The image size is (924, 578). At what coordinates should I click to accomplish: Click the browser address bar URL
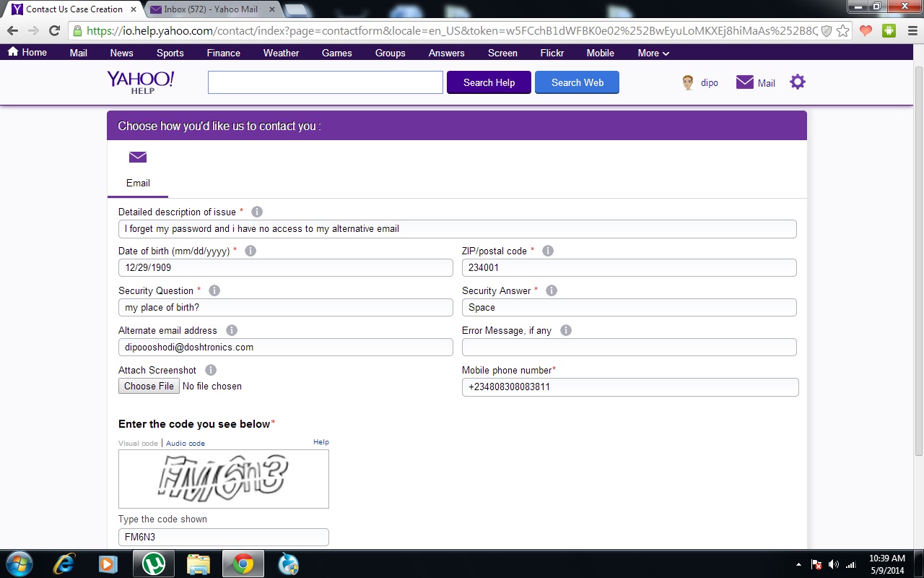[451, 31]
